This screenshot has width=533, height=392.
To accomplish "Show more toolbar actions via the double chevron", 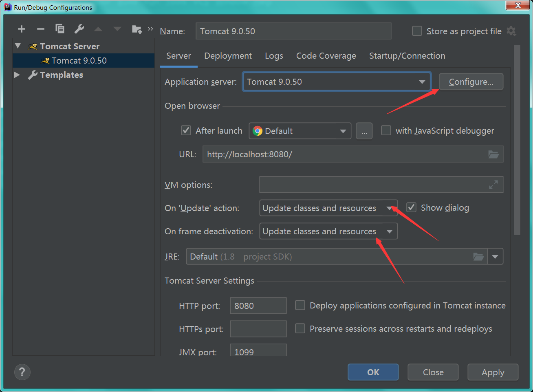I will point(150,29).
